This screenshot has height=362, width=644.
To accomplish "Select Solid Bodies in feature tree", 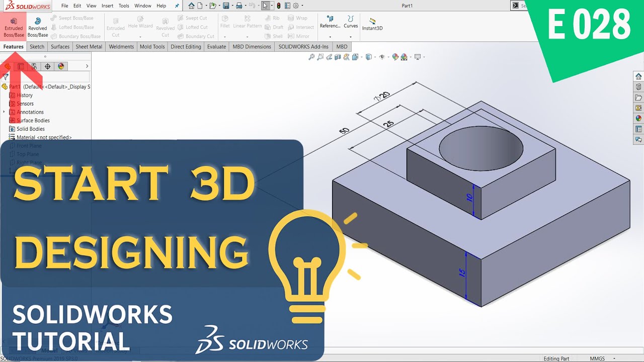I will tap(27, 129).
